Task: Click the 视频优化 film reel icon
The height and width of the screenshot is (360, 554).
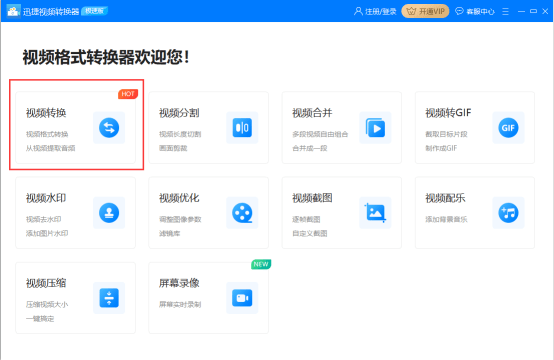Action: (242, 213)
